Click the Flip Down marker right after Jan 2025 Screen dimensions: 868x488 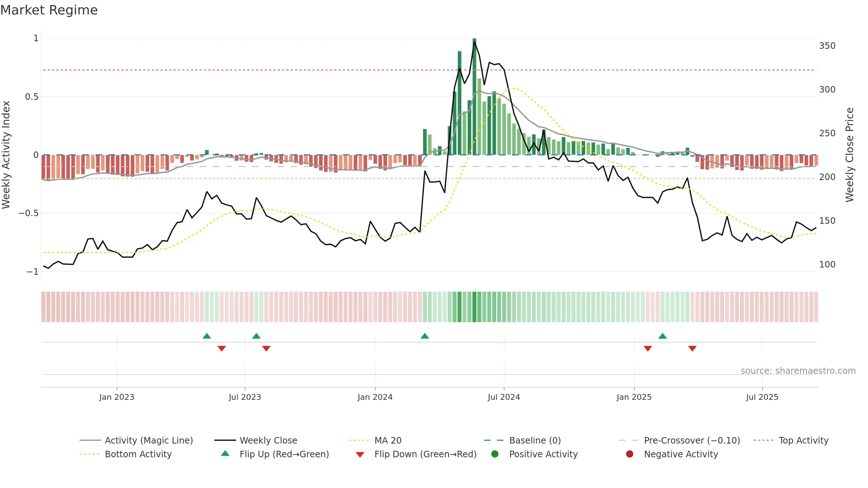648,348
